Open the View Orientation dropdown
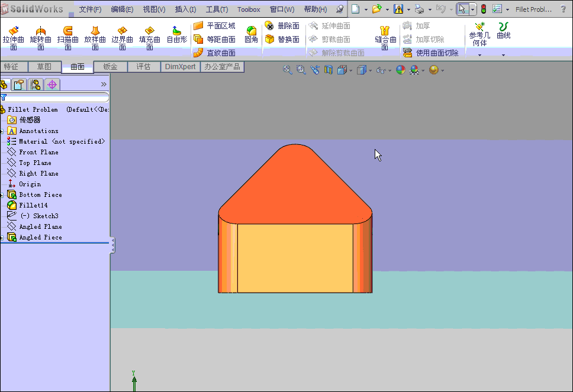Image resolution: width=573 pixels, height=392 pixels. (351, 70)
